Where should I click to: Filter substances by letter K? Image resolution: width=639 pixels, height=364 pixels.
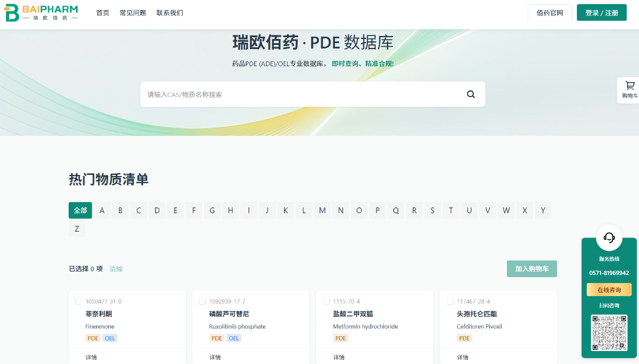point(285,210)
